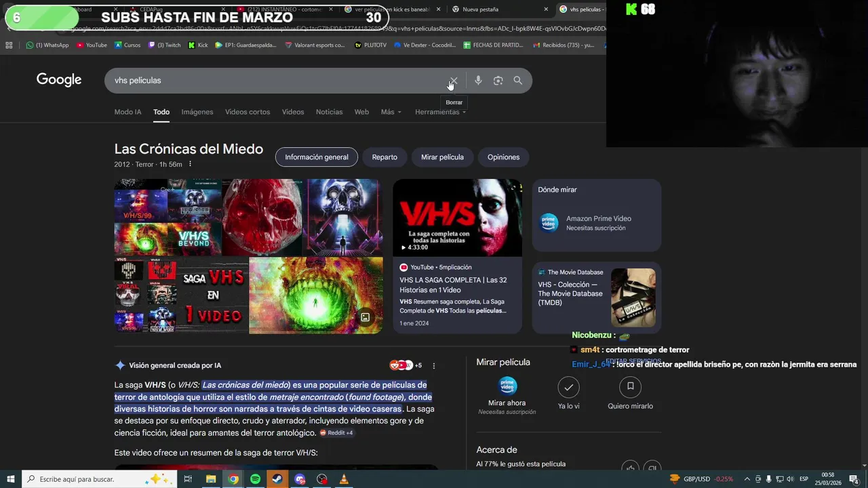Open the apps grid icon in bookmarks bar
868x488 pixels.
[9, 45]
